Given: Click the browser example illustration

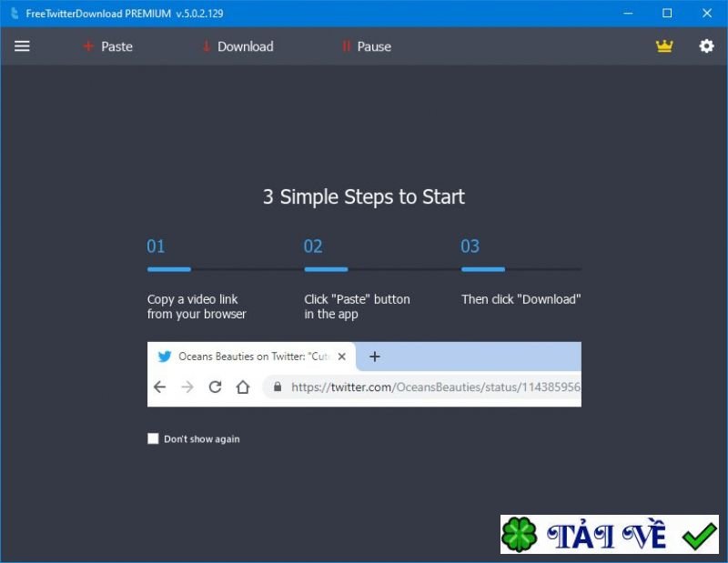Looking at the screenshot, I should 364,374.
